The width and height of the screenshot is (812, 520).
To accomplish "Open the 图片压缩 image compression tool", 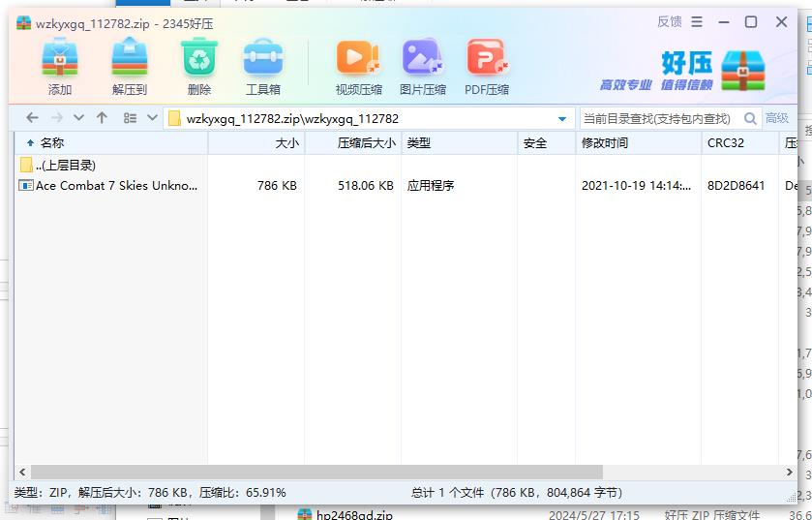I will (423, 58).
